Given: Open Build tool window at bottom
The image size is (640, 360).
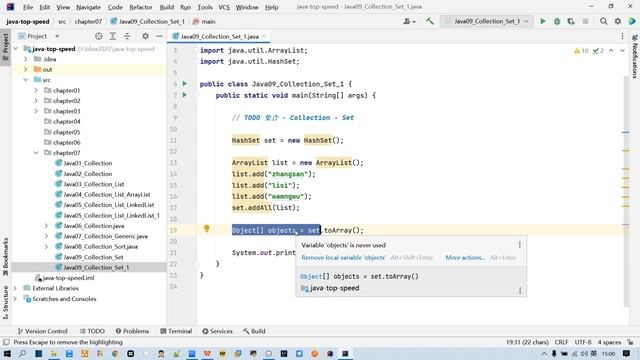Looking at the screenshot, I should pos(254,331).
